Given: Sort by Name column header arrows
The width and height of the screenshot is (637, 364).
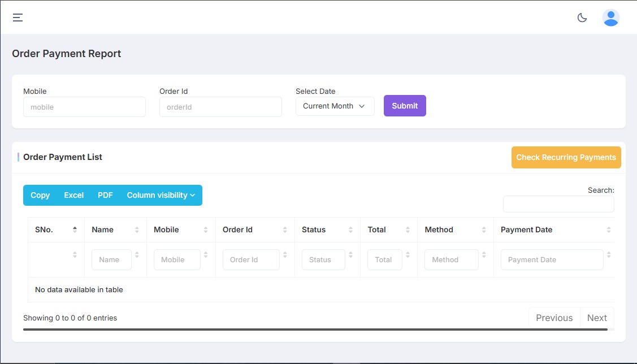Looking at the screenshot, I should [x=137, y=229].
